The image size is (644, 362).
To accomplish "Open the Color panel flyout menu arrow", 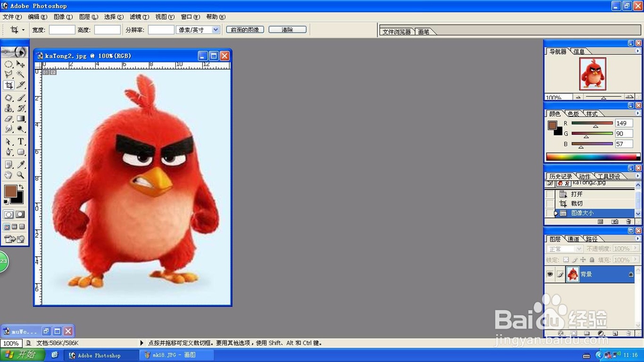I will click(638, 113).
